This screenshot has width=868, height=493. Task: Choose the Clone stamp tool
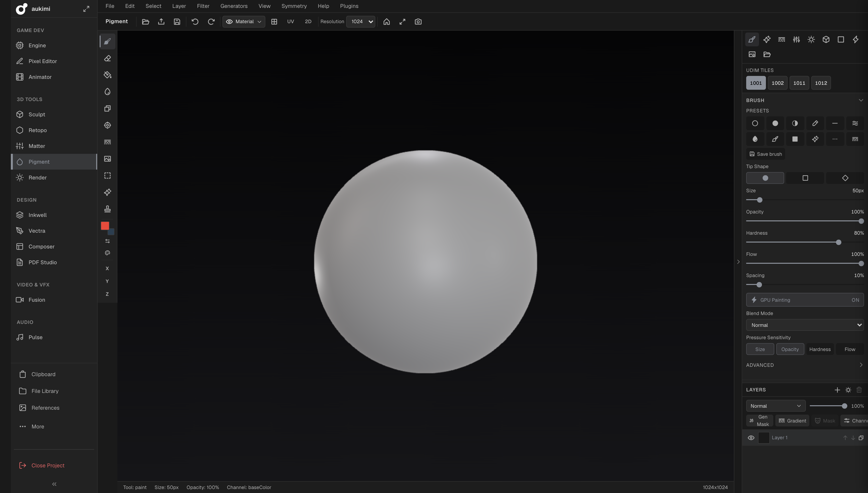pyautogui.click(x=107, y=209)
